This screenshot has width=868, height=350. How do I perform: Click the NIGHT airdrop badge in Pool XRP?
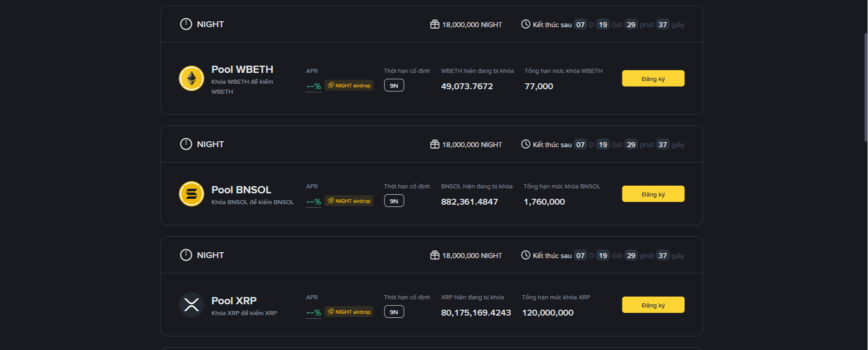point(349,312)
